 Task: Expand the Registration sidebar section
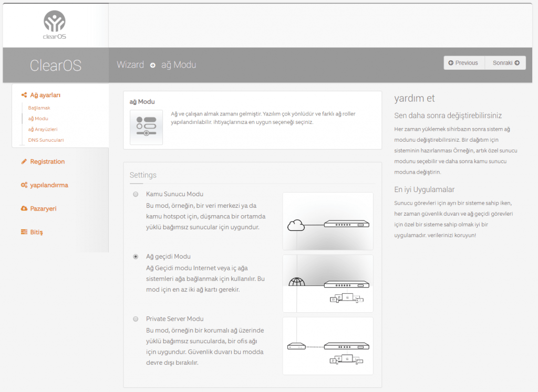47,162
